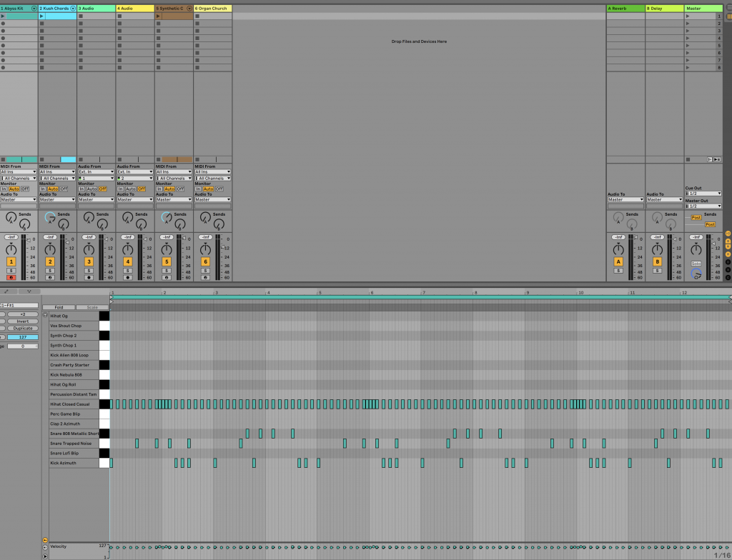
Task: Enable Solo on the Master track
Action: [x=696, y=263]
